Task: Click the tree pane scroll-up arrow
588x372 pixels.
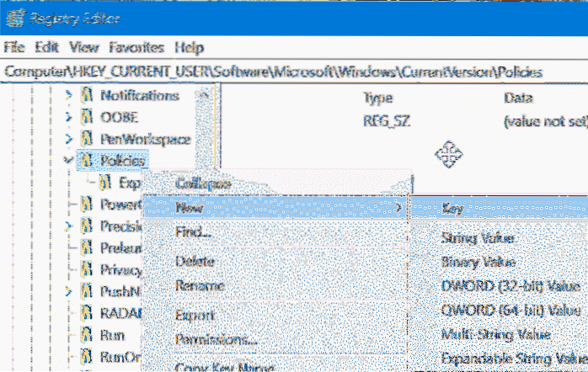Action: point(205,95)
